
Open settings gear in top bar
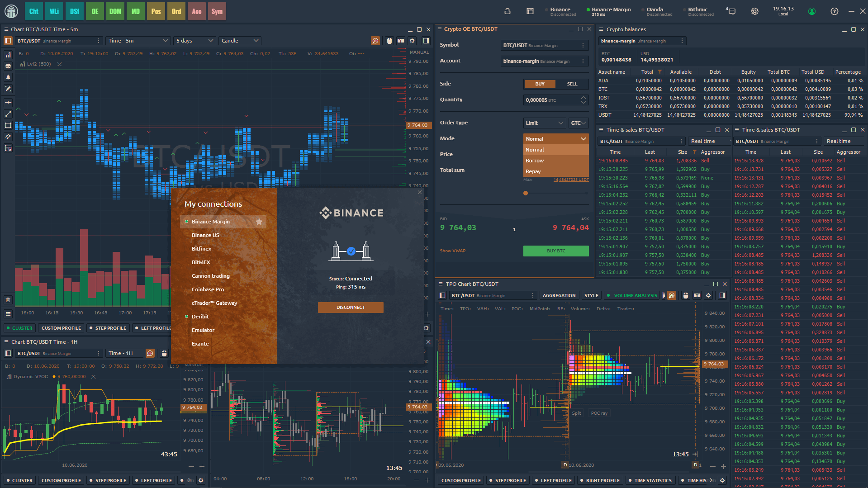754,11
